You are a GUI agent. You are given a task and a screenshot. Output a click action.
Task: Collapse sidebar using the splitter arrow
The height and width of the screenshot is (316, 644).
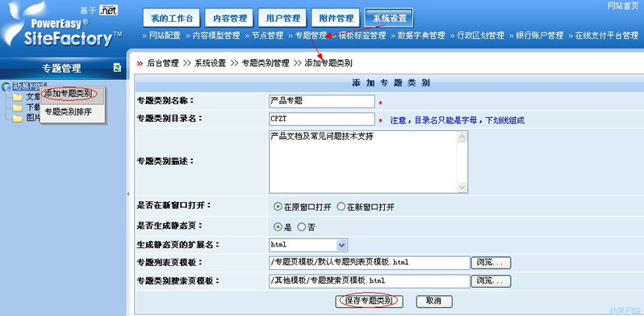(128, 193)
